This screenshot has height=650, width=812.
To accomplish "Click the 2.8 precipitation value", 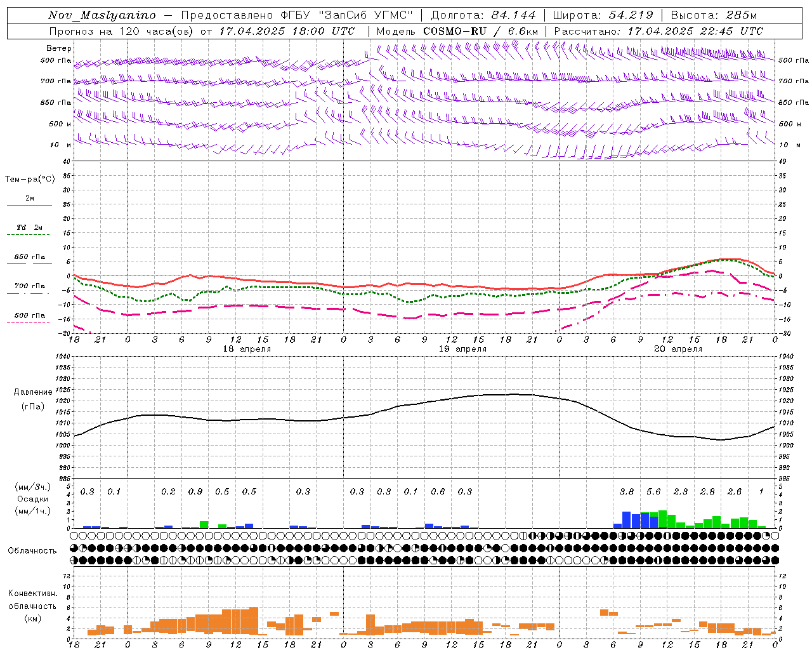I will [707, 492].
